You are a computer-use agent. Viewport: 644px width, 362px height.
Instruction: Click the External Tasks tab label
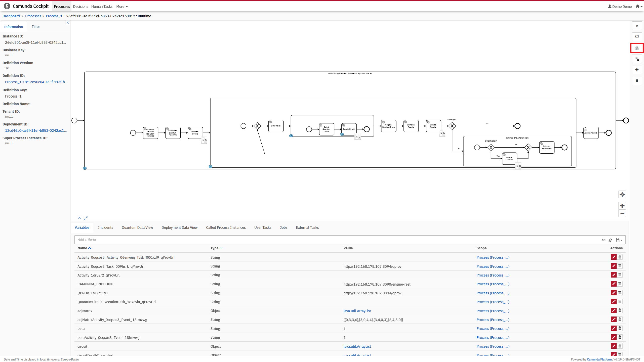(x=307, y=228)
